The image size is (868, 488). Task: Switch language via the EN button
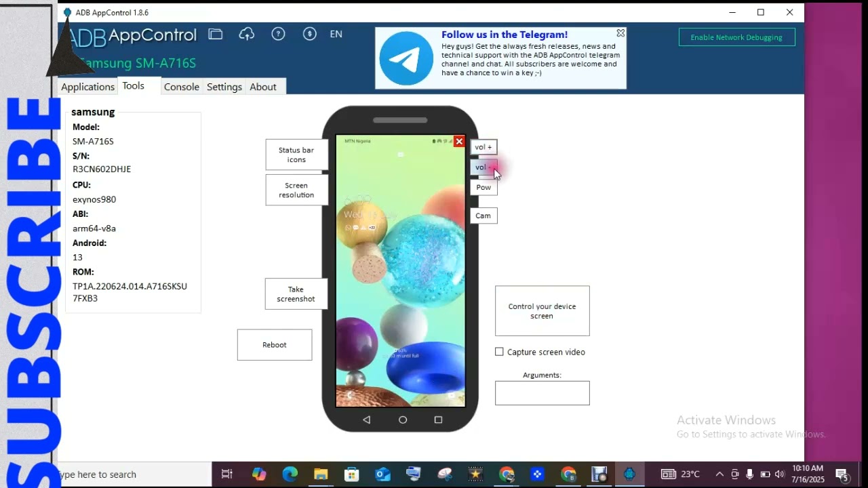pyautogui.click(x=336, y=34)
